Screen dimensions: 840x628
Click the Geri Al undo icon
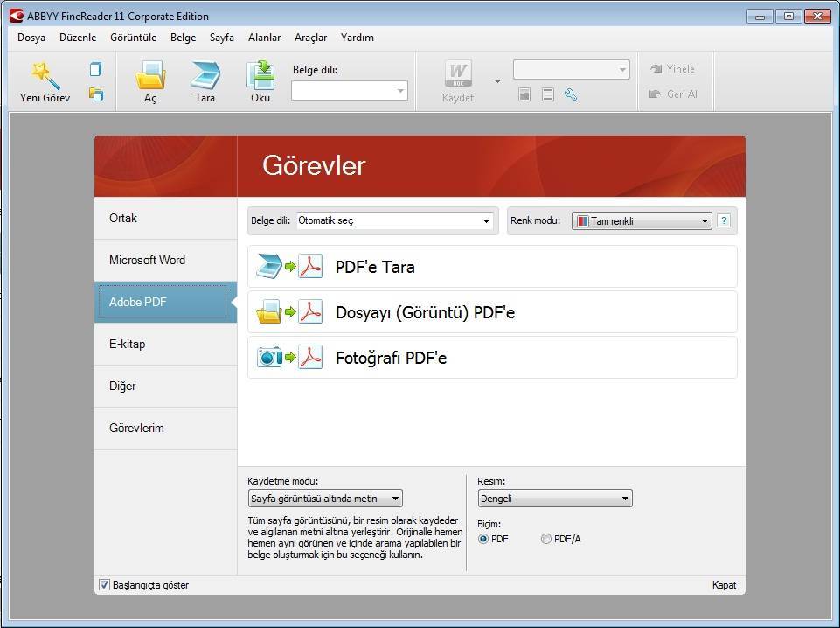pos(656,94)
